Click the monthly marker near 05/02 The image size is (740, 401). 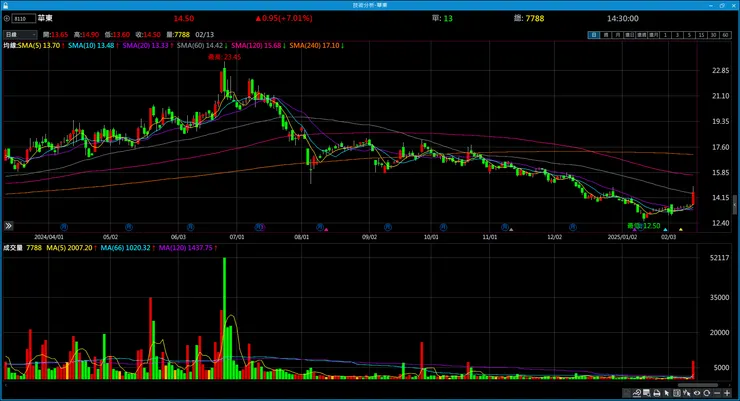tap(128, 227)
